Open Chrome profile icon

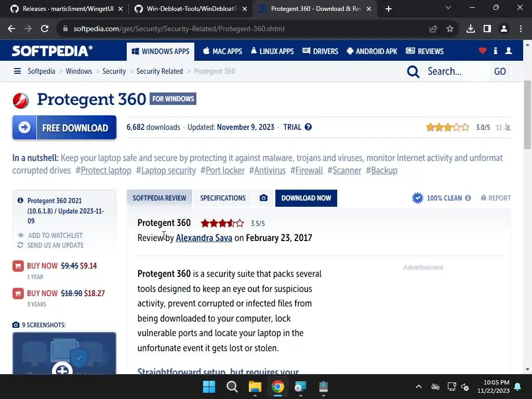tap(504, 29)
